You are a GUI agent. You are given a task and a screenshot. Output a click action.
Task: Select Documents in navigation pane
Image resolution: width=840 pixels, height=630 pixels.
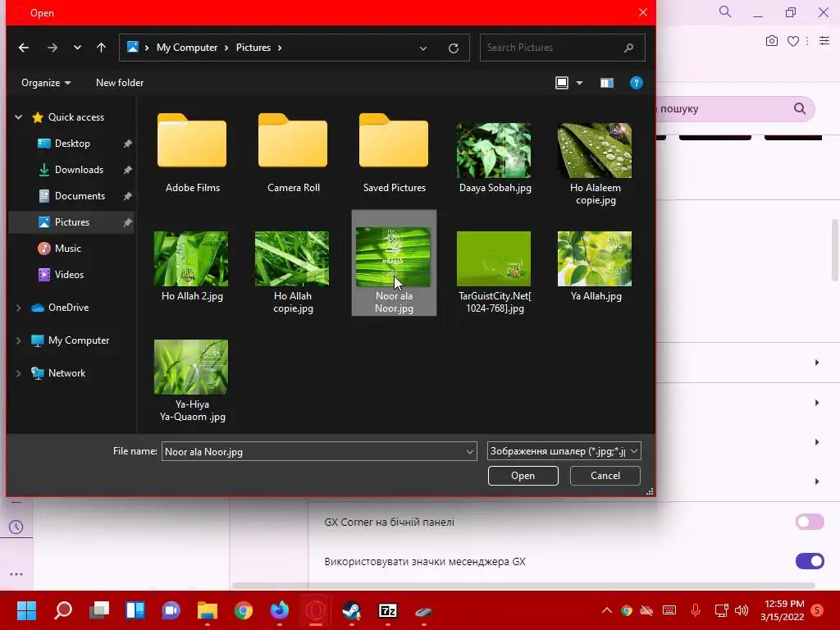pos(80,196)
